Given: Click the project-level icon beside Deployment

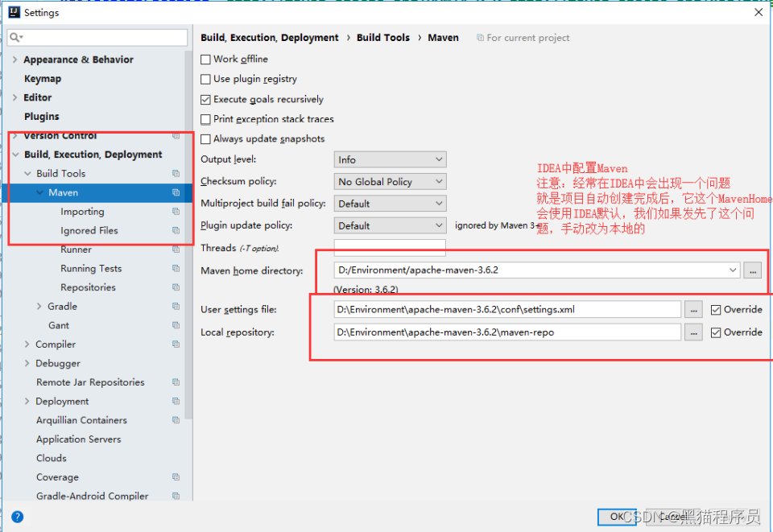Looking at the screenshot, I should (176, 402).
